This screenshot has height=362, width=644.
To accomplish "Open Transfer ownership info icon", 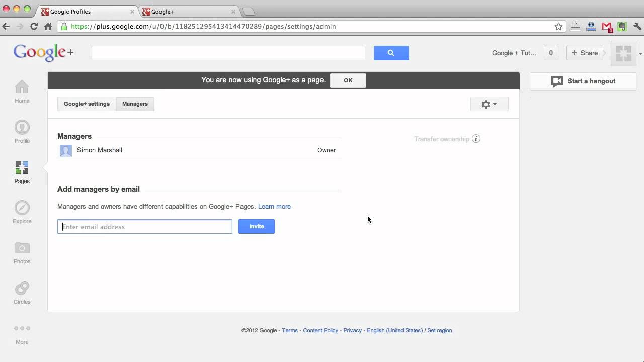I will (476, 139).
